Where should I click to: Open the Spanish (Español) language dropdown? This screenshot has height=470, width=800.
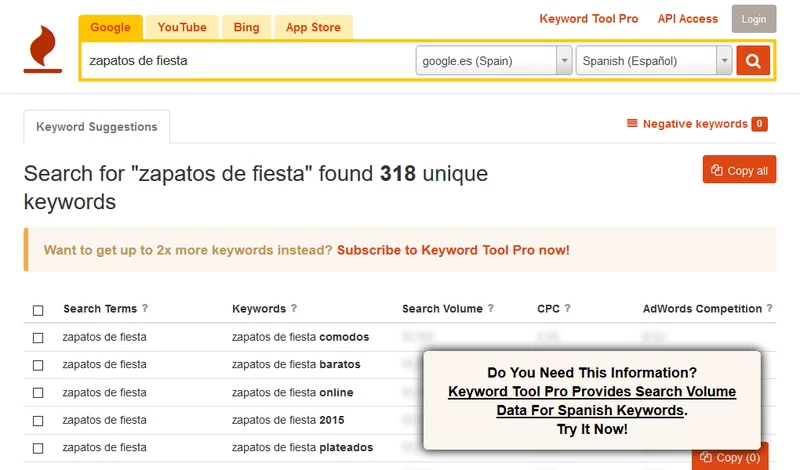(654, 61)
